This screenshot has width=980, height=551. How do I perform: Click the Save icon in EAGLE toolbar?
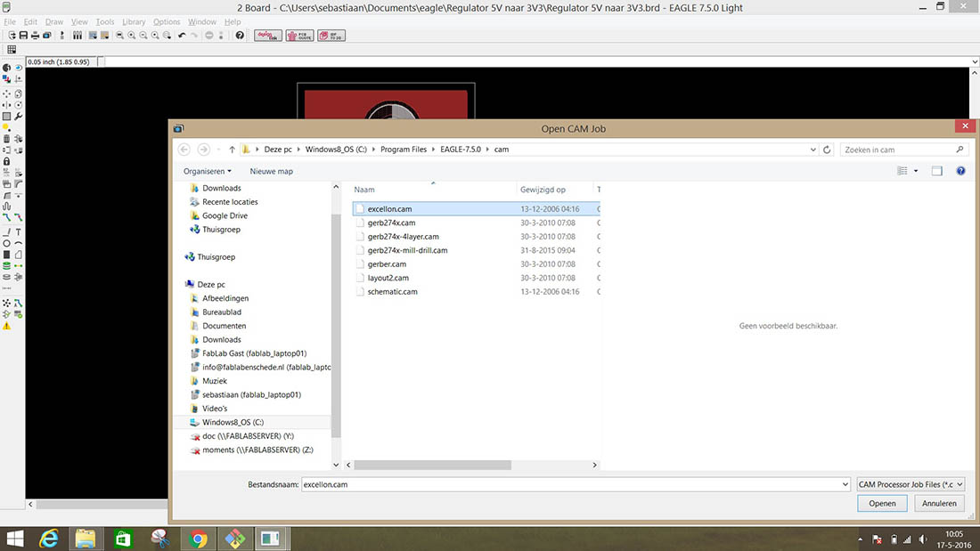click(23, 36)
